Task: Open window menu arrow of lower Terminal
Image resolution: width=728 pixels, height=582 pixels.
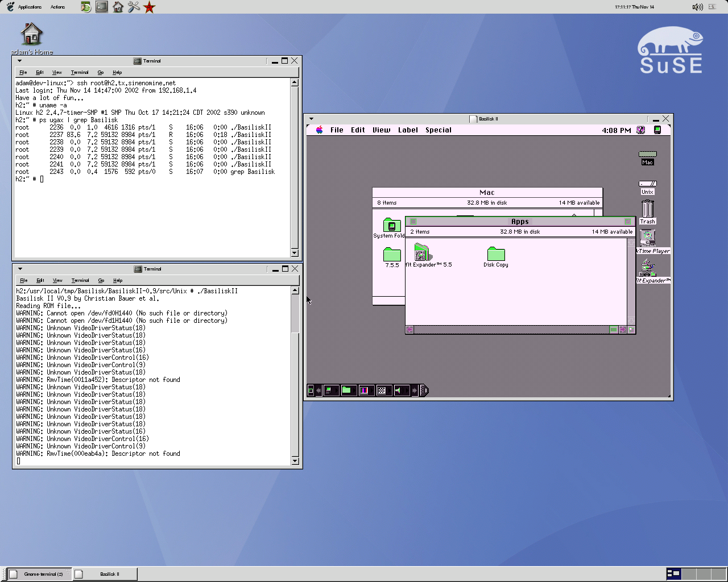Action: pyautogui.click(x=20, y=269)
